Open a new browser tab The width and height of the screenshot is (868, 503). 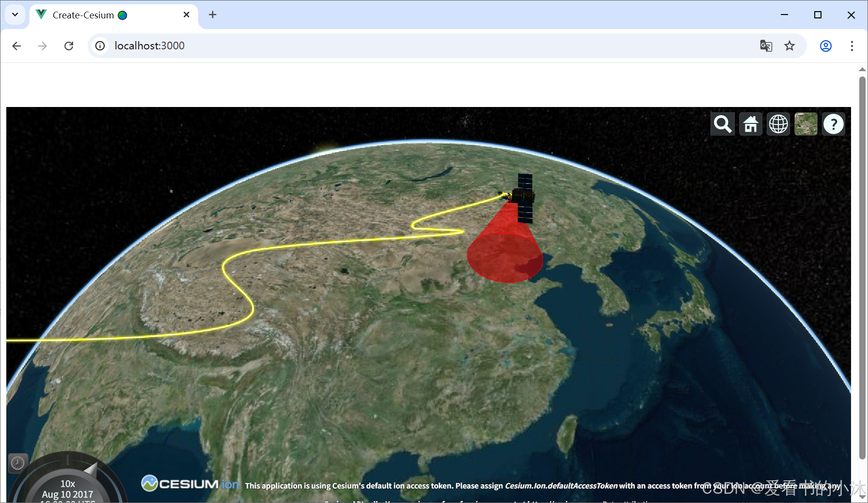213,15
